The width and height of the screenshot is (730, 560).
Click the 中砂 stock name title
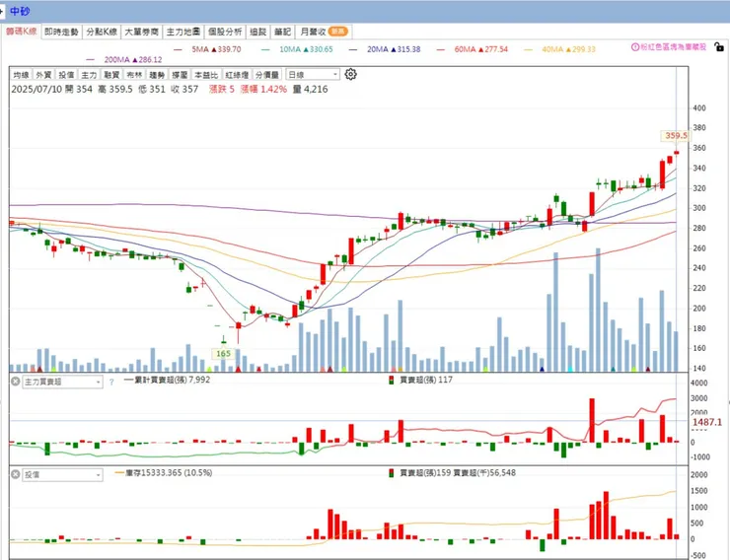pyautogui.click(x=20, y=11)
